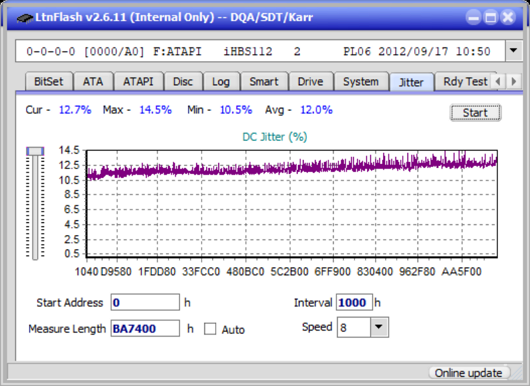Click the Avg jitter value 12.0%
This screenshot has height=386, width=530.
click(x=316, y=110)
